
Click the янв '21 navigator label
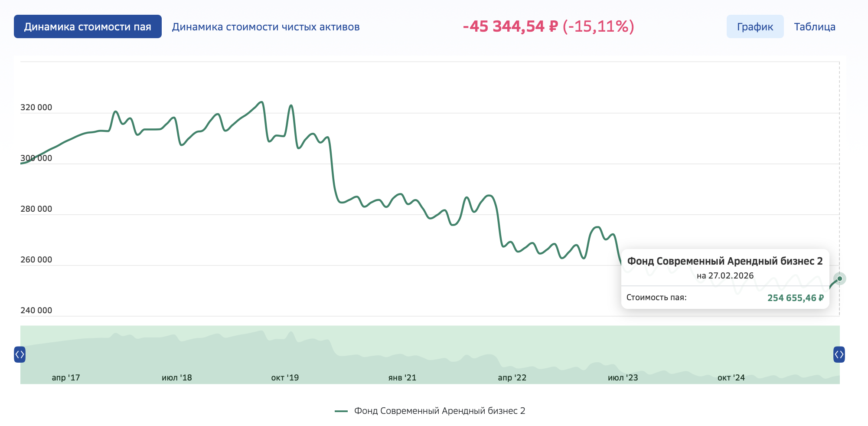click(402, 377)
